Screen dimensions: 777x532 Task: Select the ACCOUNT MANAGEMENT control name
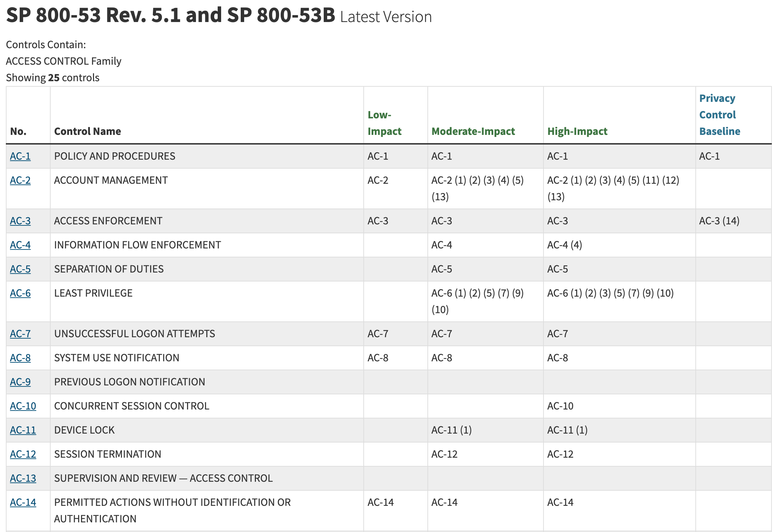[x=111, y=180]
